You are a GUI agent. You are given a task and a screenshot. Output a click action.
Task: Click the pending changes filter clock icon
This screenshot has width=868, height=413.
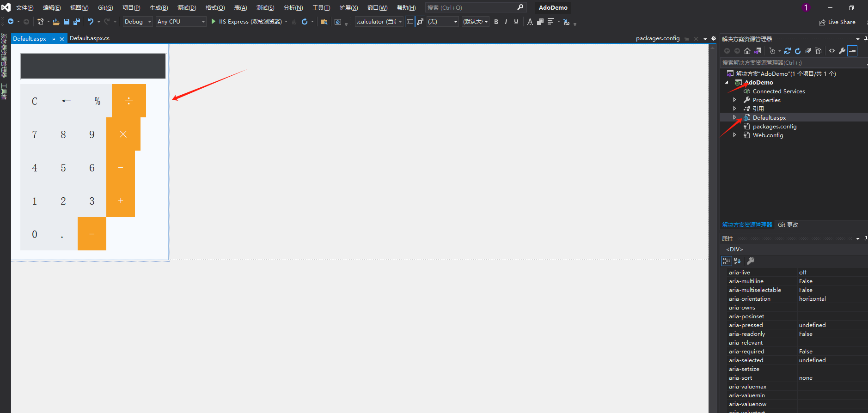pyautogui.click(x=772, y=51)
